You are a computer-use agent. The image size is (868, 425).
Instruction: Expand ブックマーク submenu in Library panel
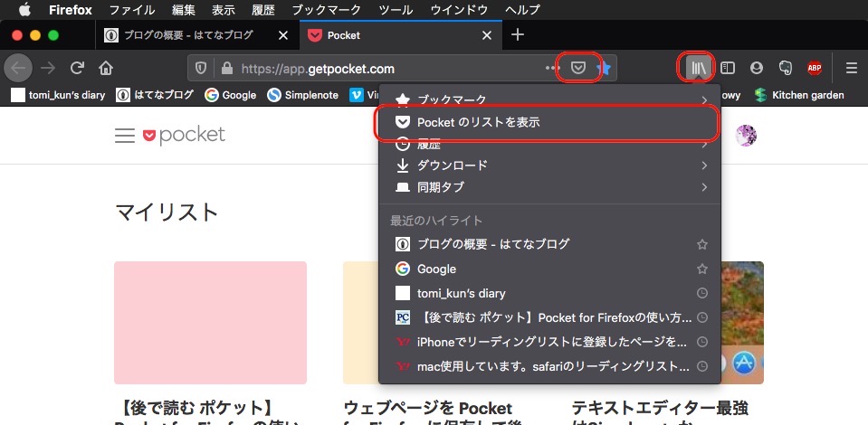click(x=549, y=99)
